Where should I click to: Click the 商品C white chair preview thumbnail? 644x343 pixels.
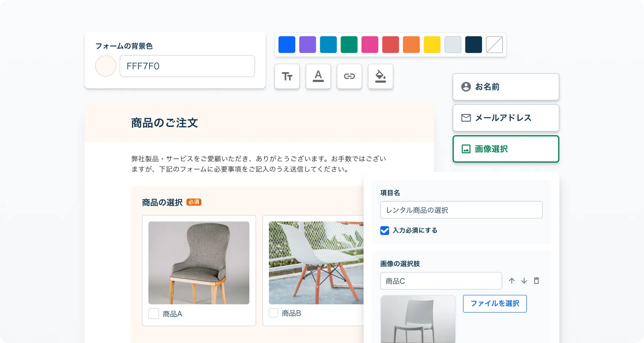(418, 319)
